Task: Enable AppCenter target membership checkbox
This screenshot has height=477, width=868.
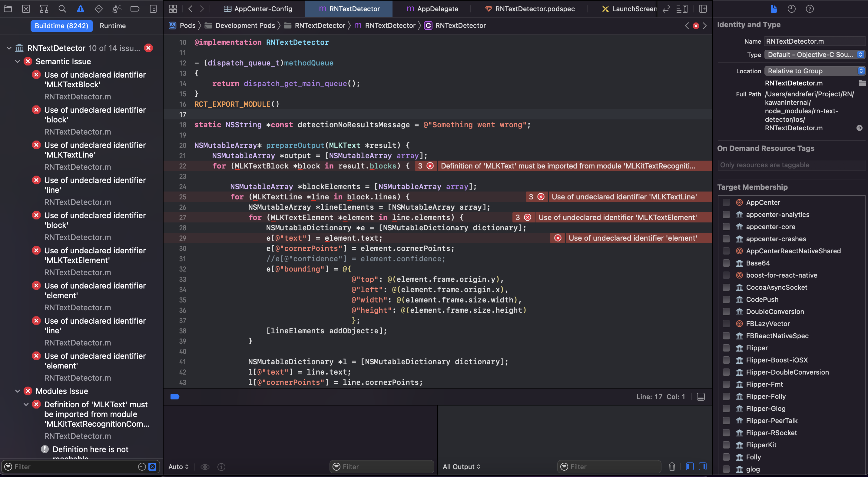Action: 726,202
